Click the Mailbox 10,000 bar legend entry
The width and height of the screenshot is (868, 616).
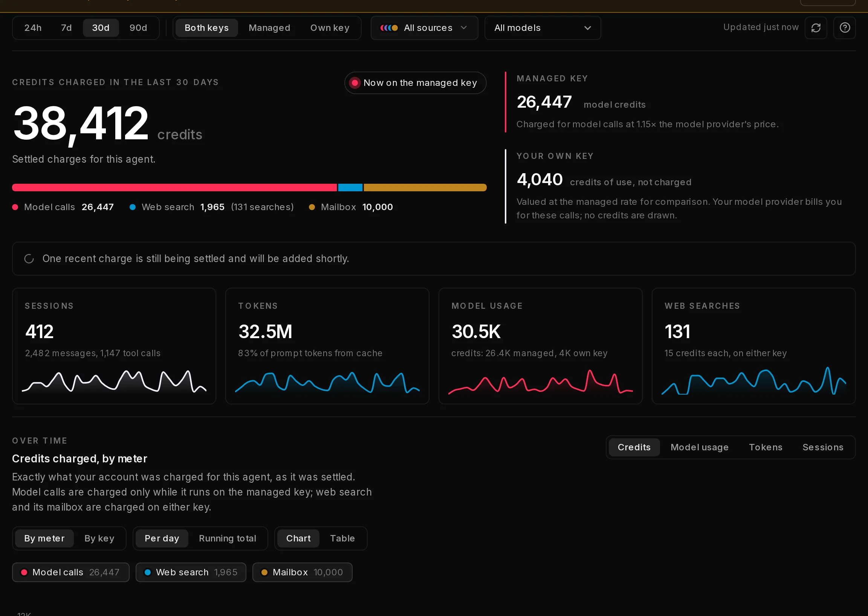[351, 207]
